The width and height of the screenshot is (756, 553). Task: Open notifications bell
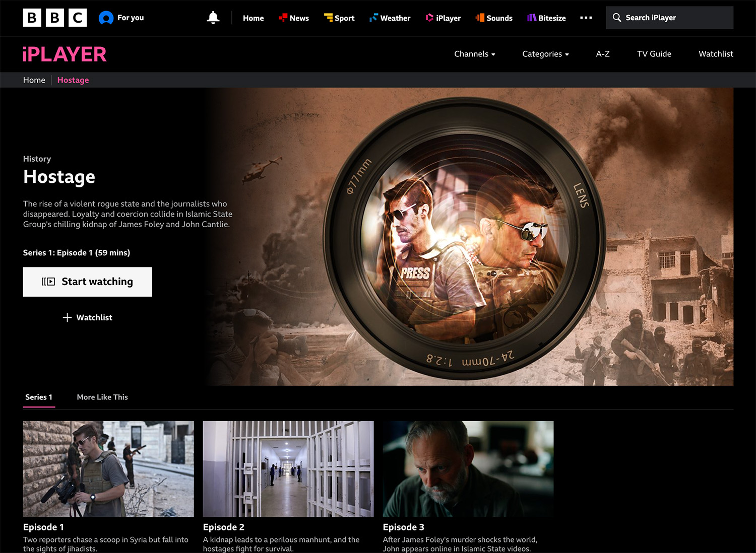pos(213,18)
